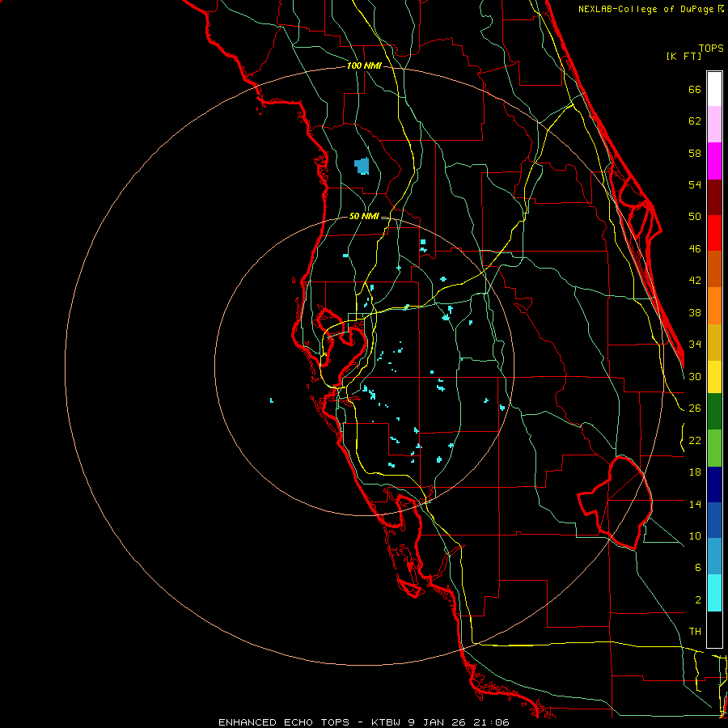The width and height of the screenshot is (728, 728).
Task: Click the legend value 34
Action: 695,344
